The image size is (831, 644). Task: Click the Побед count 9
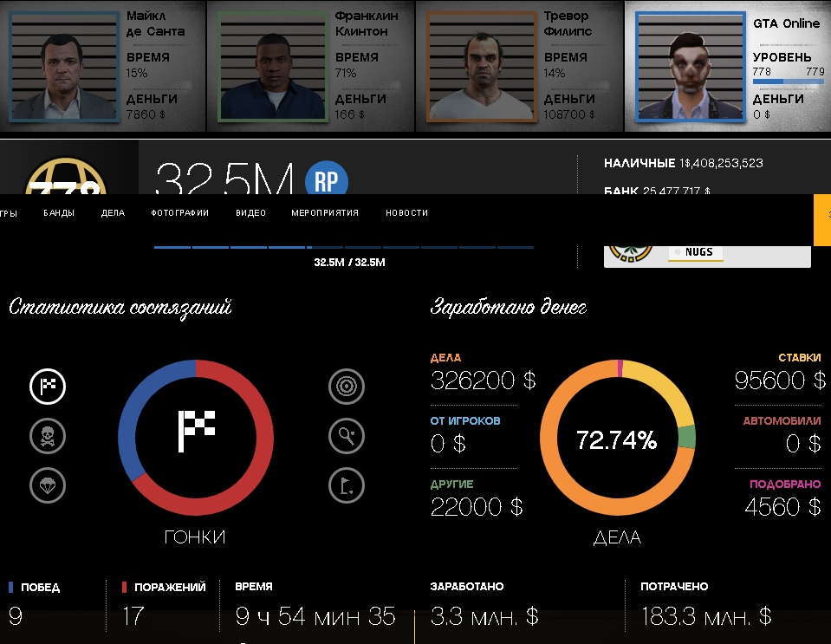click(x=16, y=616)
